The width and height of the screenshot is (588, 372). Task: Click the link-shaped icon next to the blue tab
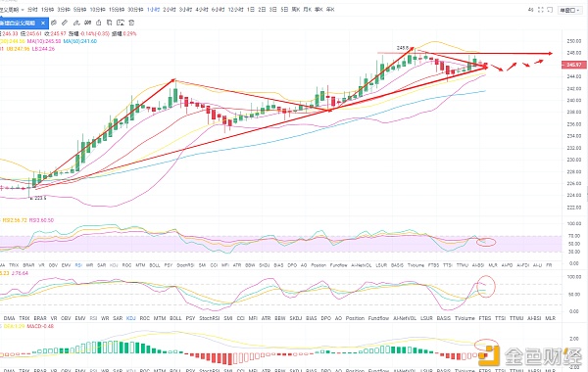(54, 23)
